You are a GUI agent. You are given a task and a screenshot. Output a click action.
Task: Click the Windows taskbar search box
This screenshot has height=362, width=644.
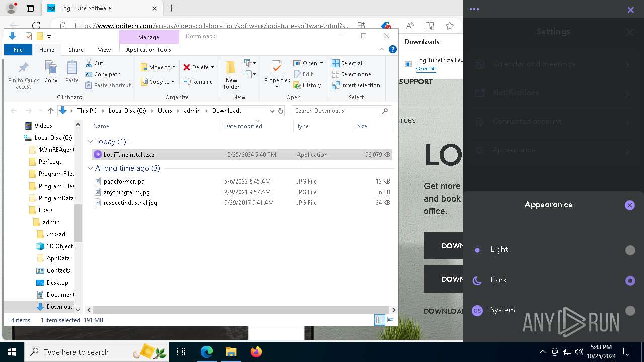pos(98,352)
